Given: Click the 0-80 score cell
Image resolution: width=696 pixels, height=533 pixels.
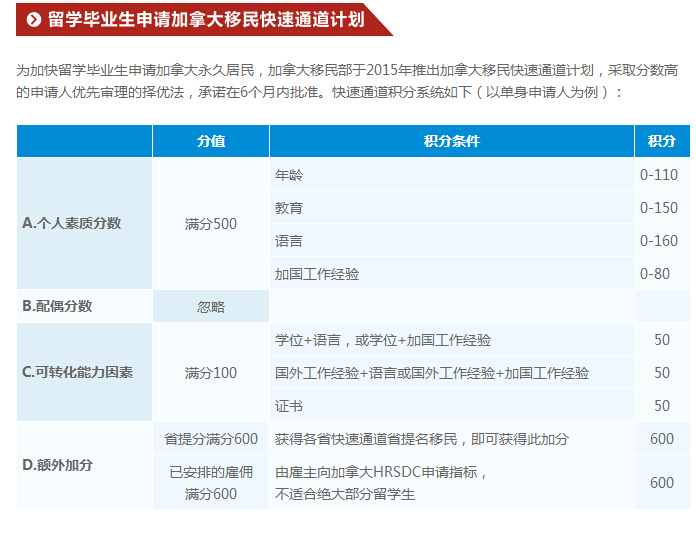Looking at the screenshot, I should [662, 273].
